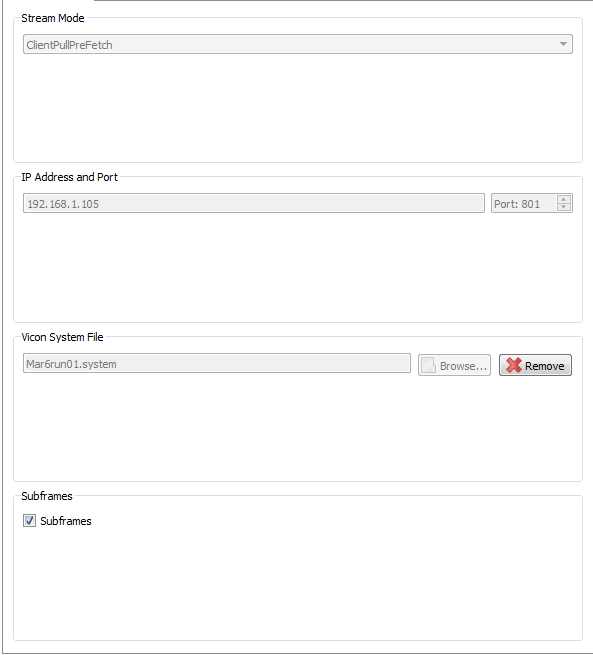The width and height of the screenshot is (593, 655).
Task: Click the Vicon System File group title
Action: click(x=62, y=337)
